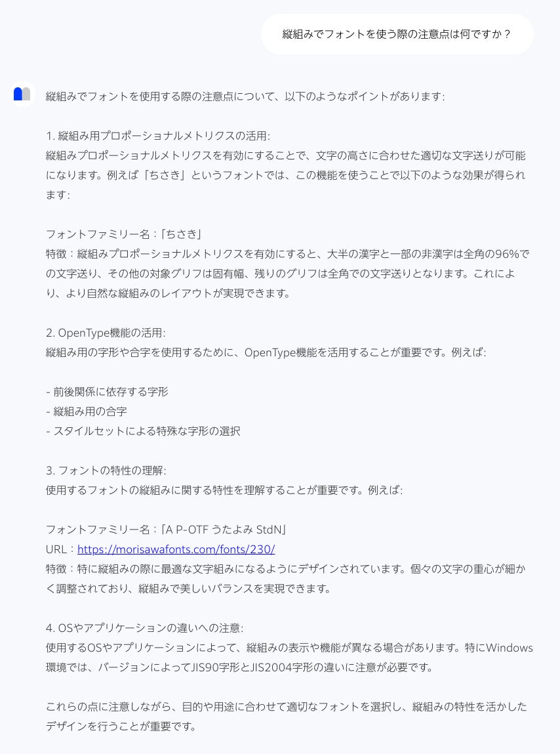560x754 pixels.
Task: Click list item 縦組み用の合字
Action: [x=87, y=411]
